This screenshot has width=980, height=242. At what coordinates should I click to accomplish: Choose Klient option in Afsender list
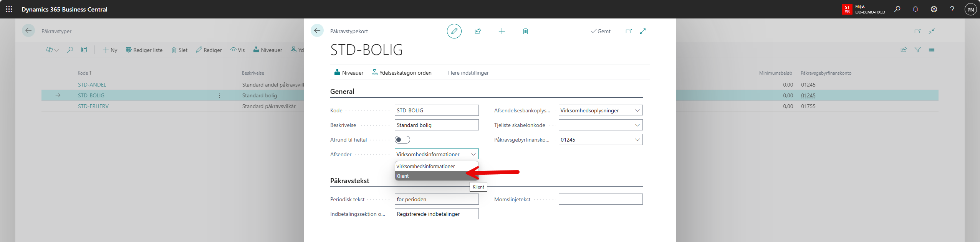point(437,176)
